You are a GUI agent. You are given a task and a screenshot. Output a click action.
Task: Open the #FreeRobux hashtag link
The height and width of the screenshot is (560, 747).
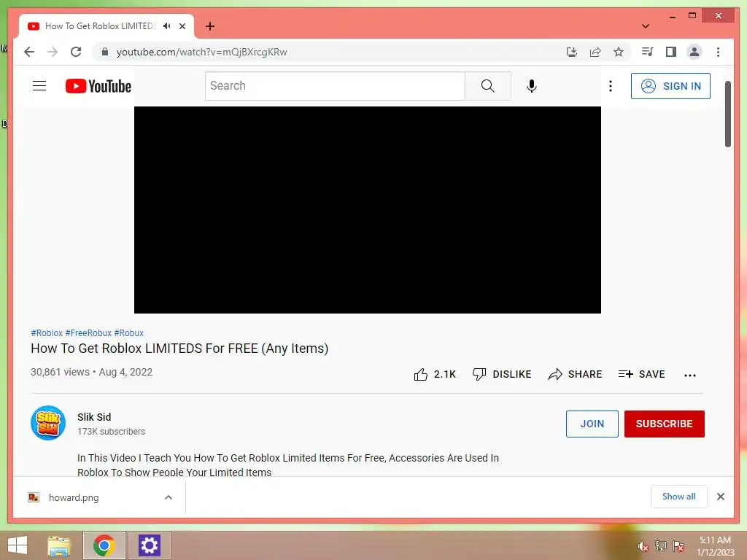(x=88, y=332)
